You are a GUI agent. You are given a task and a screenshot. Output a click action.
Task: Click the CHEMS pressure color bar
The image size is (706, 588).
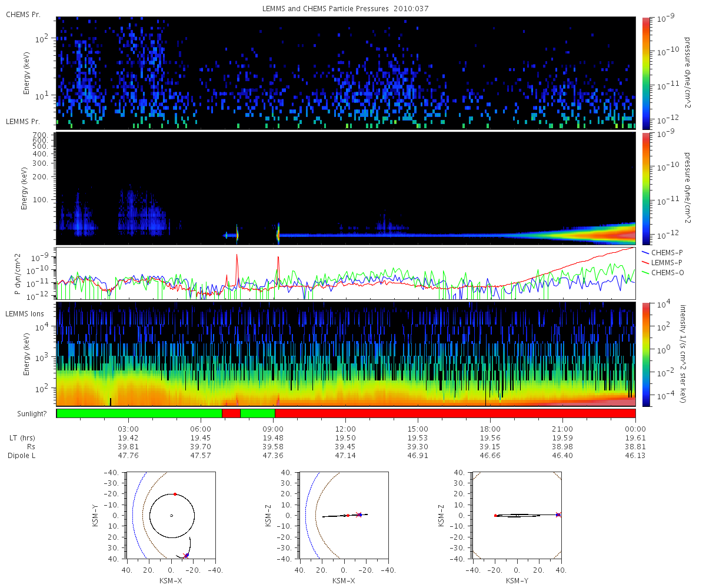point(645,73)
